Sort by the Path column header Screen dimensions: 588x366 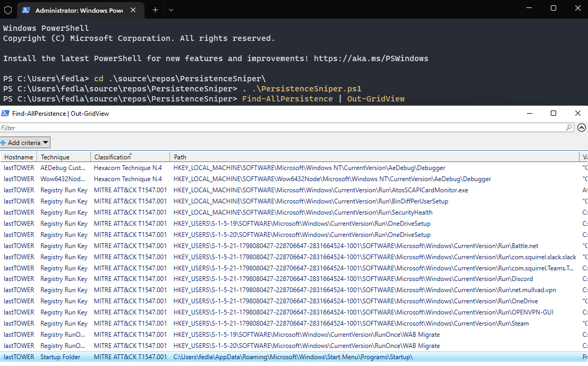374,157
